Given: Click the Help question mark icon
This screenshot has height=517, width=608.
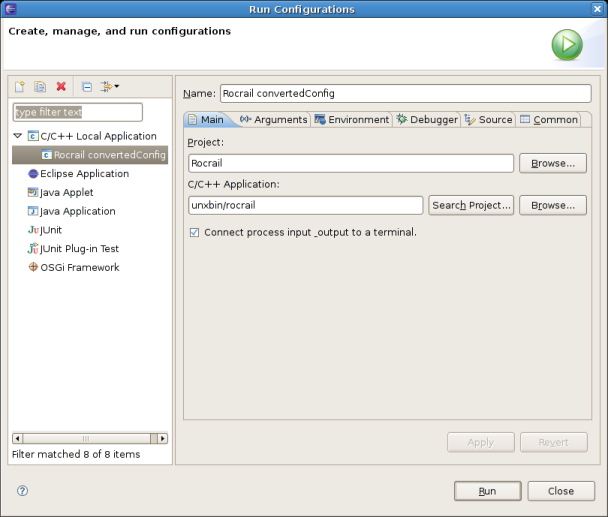Looking at the screenshot, I should coord(23,491).
